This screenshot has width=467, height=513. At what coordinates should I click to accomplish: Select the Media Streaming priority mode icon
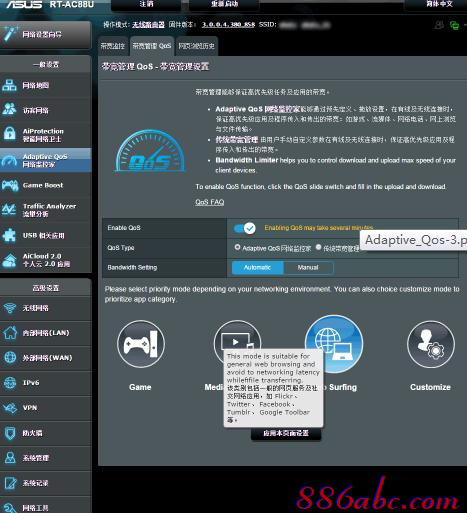click(x=237, y=335)
